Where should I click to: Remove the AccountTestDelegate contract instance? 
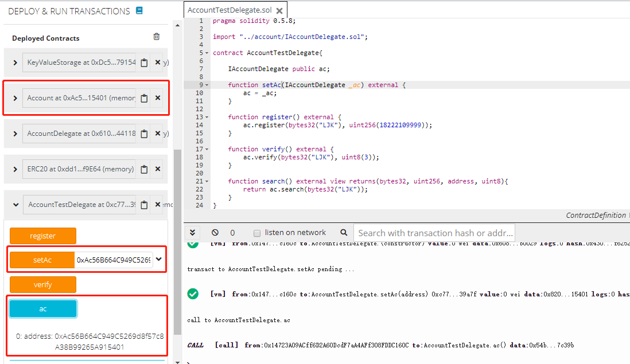point(157,204)
